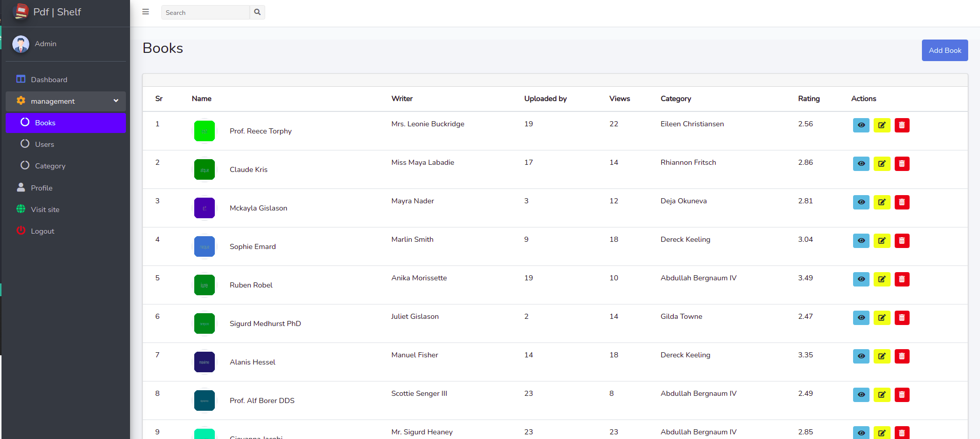Image resolution: width=980 pixels, height=439 pixels.
Task: Click the Pdf Shelf logo icon
Action: [x=21, y=12]
